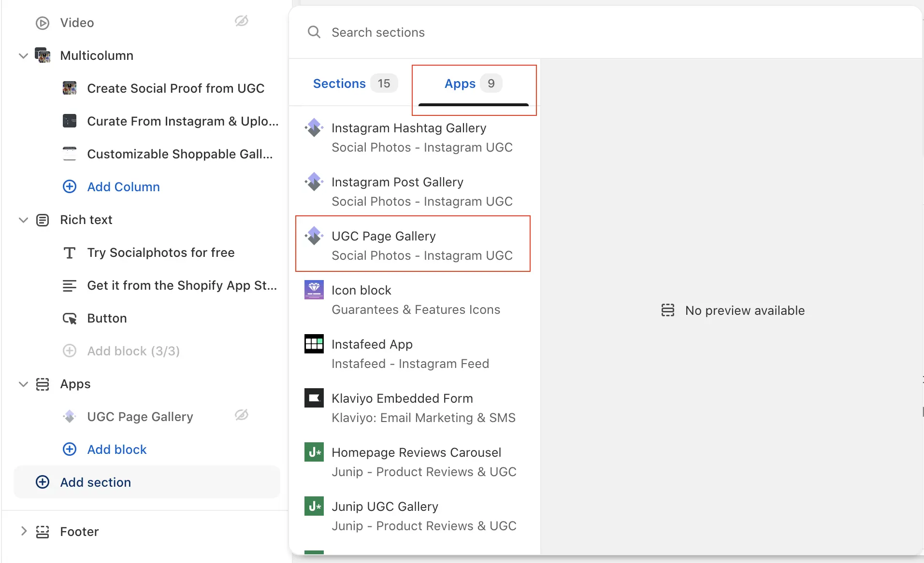Open Get it from the Shopify App block
924x563 pixels.
(182, 285)
